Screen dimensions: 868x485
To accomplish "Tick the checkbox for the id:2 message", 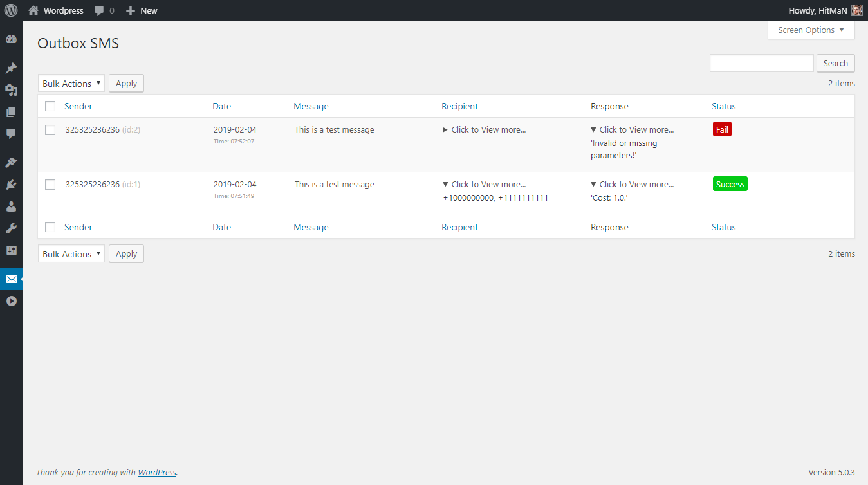I will (x=50, y=130).
